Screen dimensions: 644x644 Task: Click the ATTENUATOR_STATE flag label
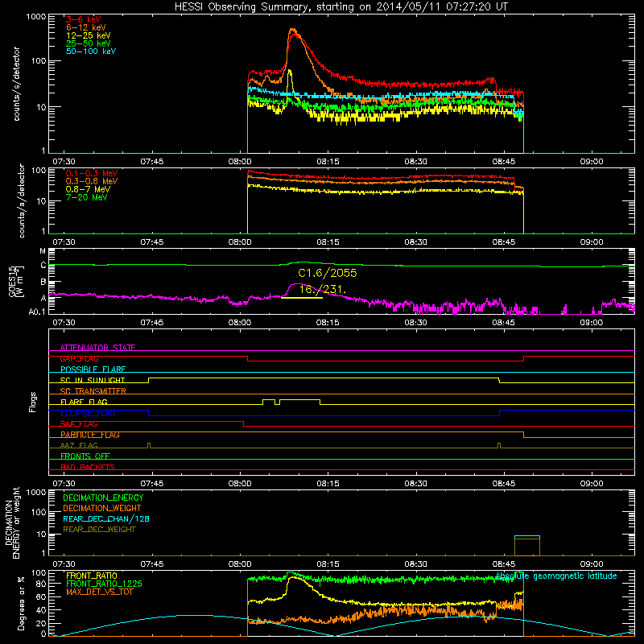click(x=97, y=348)
